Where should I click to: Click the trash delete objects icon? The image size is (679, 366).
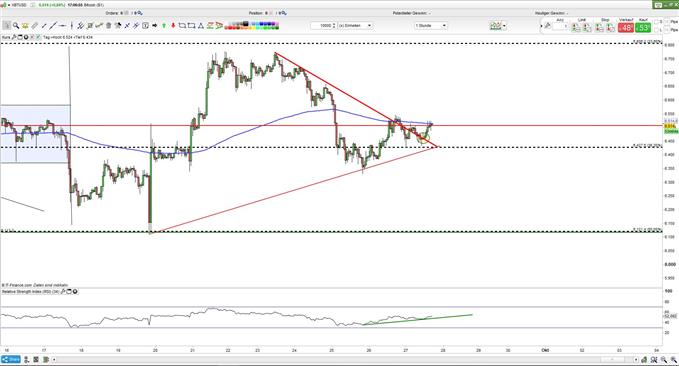(x=109, y=26)
